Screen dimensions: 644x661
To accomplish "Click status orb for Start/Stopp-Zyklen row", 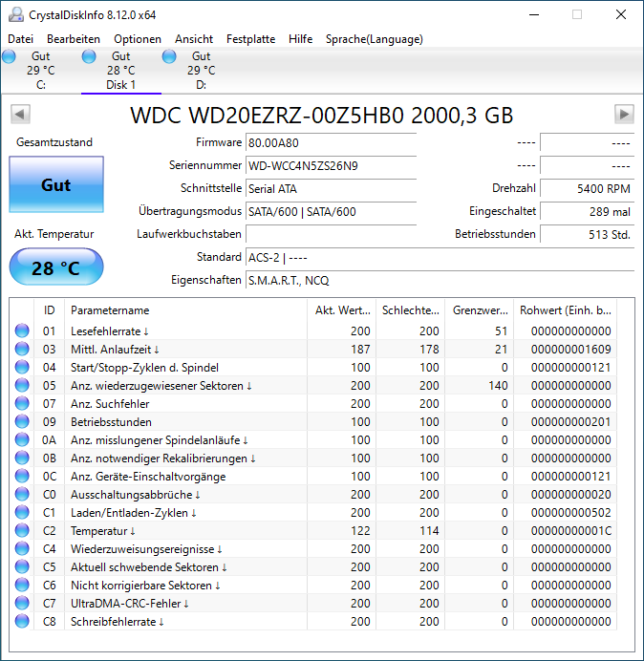I will pyautogui.click(x=22, y=367).
